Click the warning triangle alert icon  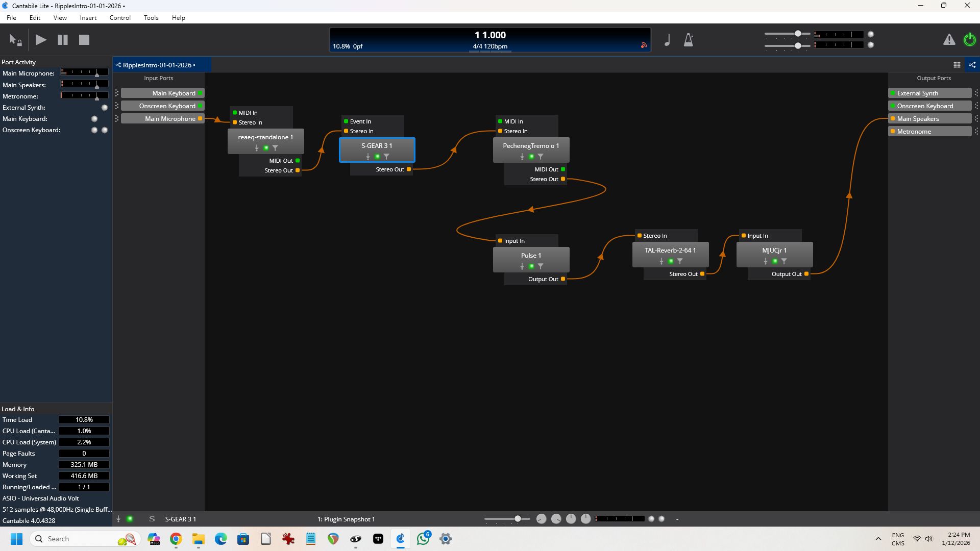(x=949, y=39)
